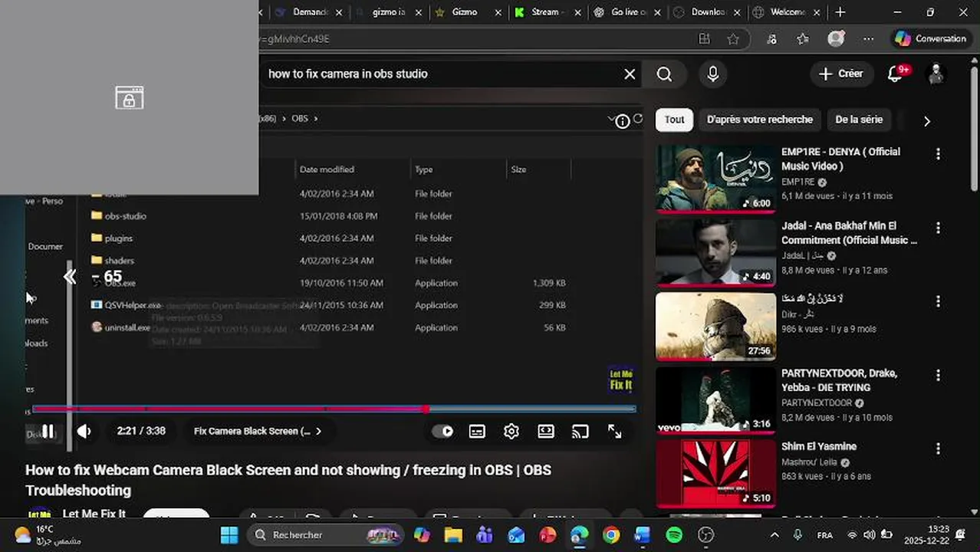Click the taskbar Rechercher search box
Screen dimensions: 980x552
click(x=326, y=535)
